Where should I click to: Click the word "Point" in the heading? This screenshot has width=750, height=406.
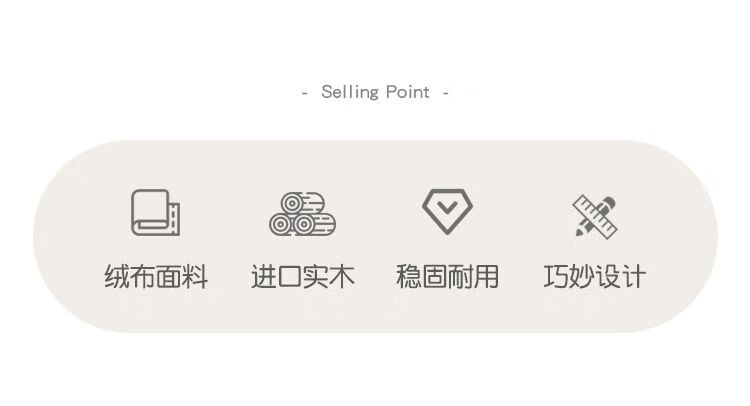point(407,93)
